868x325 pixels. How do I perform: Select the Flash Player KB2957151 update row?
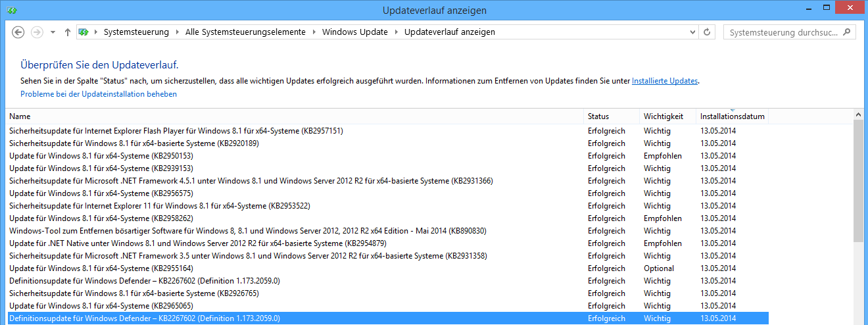click(387, 131)
